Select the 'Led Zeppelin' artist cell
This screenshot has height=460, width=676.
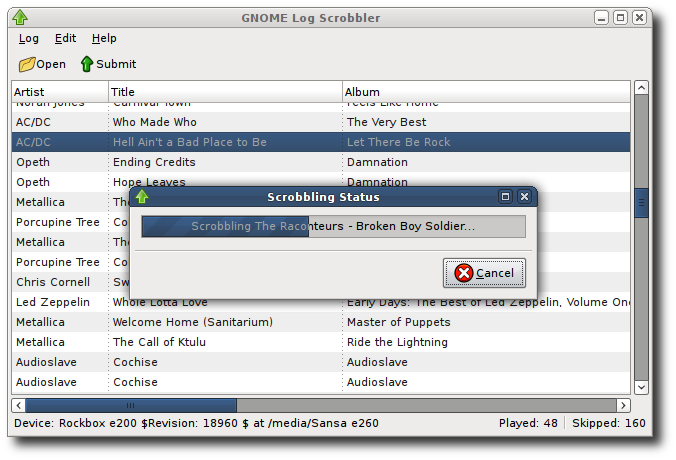[60, 302]
